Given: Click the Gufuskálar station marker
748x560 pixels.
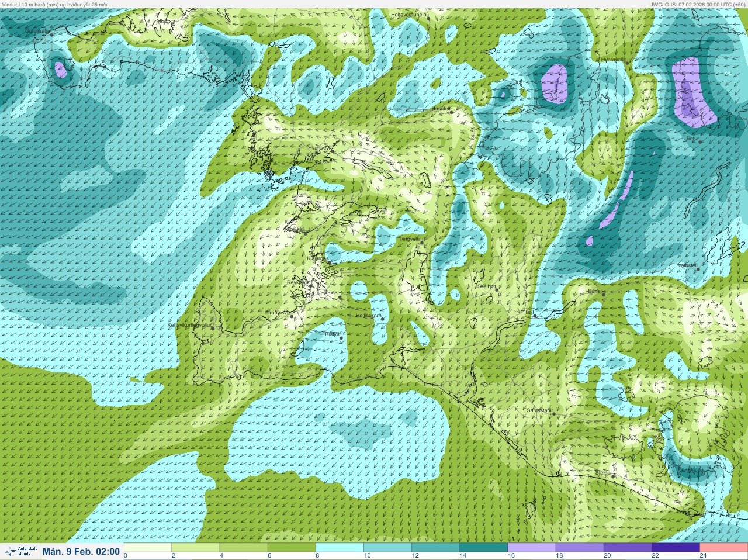Looking at the screenshot, I should [51, 34].
